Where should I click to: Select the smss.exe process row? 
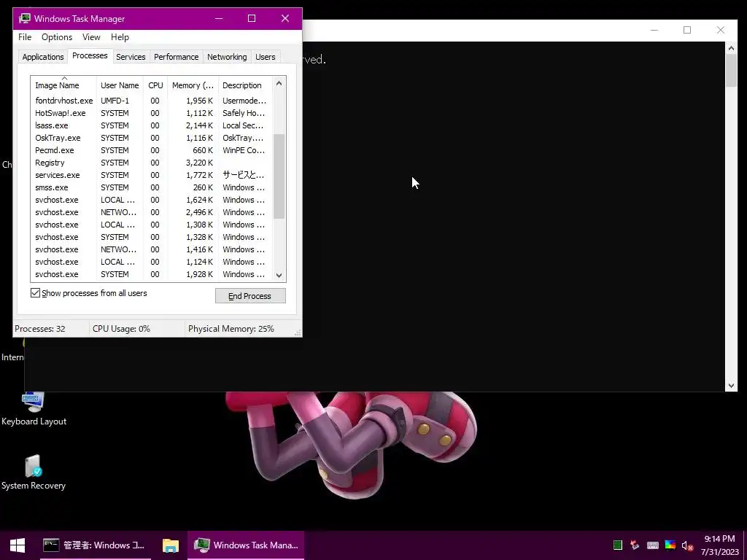[152, 187]
